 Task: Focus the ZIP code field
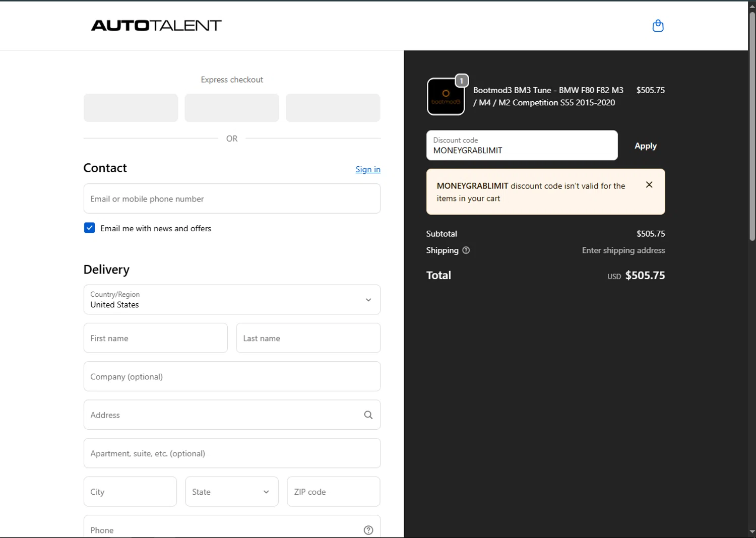334,492
